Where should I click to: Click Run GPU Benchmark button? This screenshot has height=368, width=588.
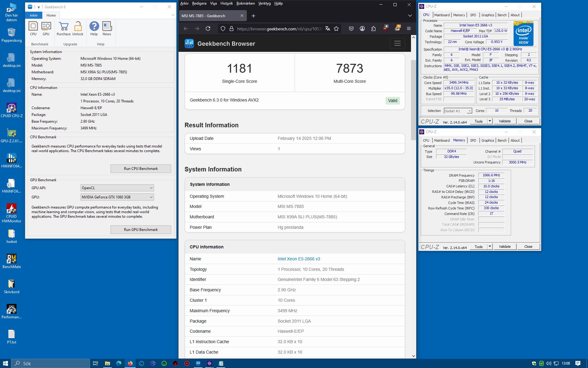pyautogui.click(x=141, y=230)
